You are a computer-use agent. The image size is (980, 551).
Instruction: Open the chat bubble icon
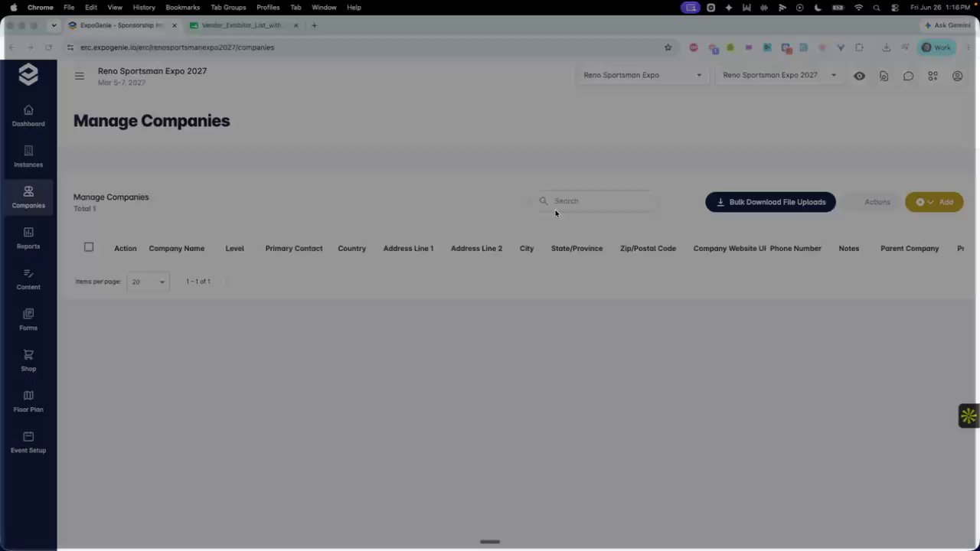pyautogui.click(x=908, y=76)
